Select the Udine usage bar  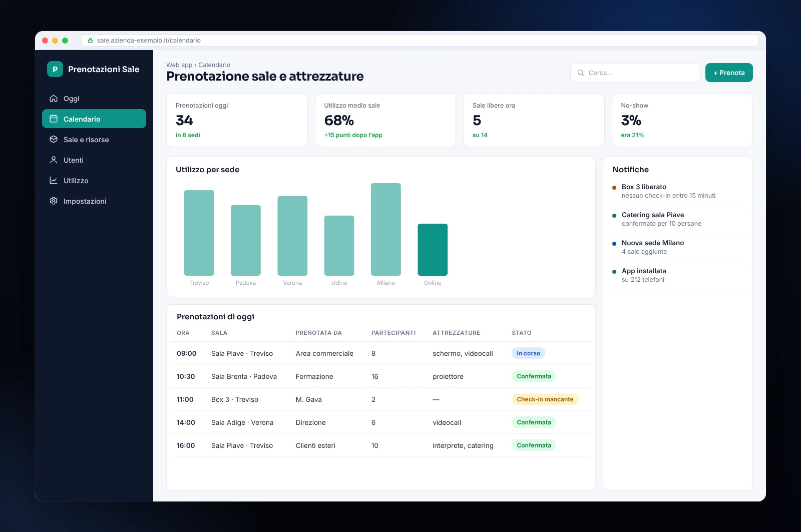click(x=339, y=246)
